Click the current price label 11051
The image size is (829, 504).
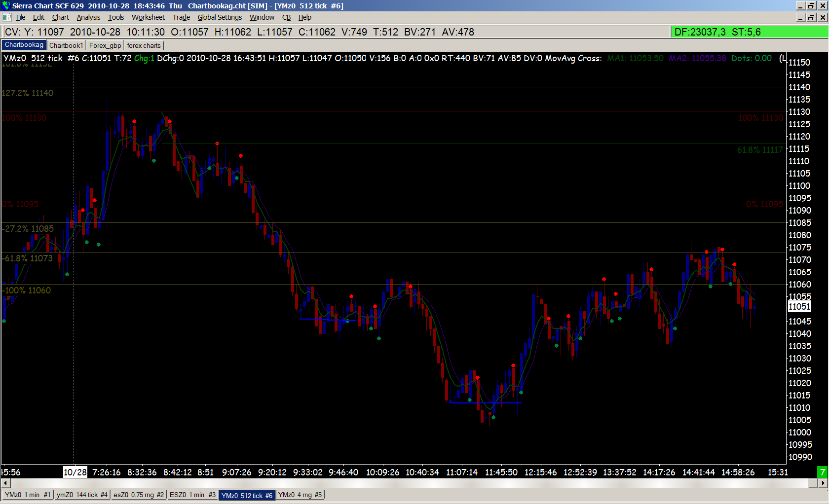coord(799,306)
